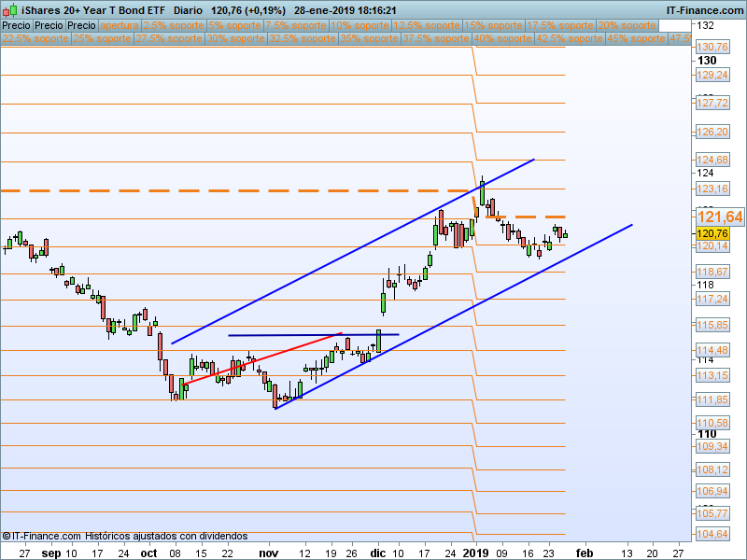
Task: Click the large 121,64 opening price tag
Action: [720, 217]
